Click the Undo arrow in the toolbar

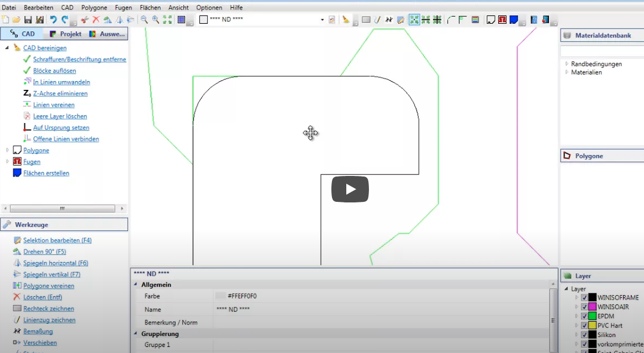53,20
